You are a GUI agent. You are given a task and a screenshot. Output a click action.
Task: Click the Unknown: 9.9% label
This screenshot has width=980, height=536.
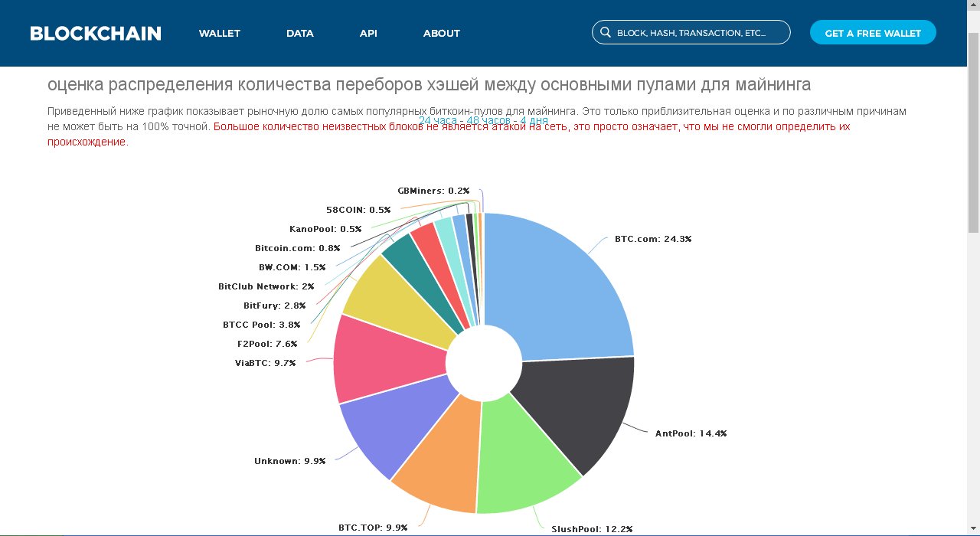[290, 461]
